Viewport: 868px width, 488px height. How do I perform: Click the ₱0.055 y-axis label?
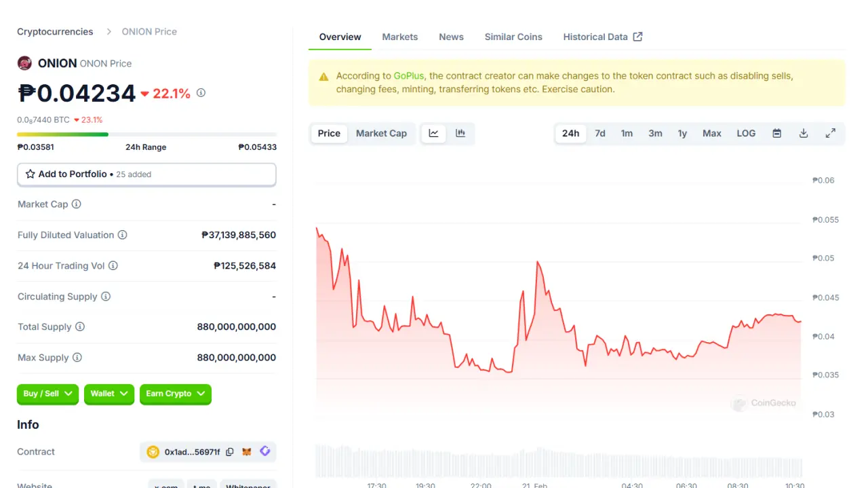[x=825, y=220]
